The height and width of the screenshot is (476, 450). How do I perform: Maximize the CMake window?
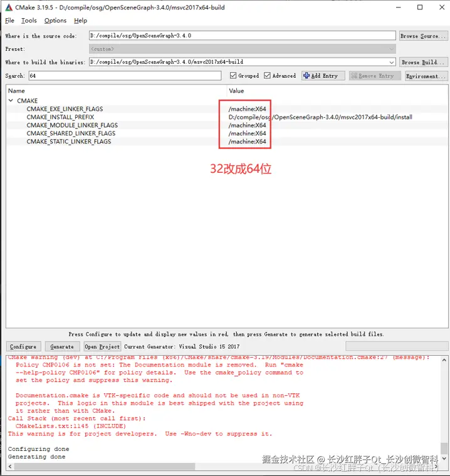pos(420,8)
